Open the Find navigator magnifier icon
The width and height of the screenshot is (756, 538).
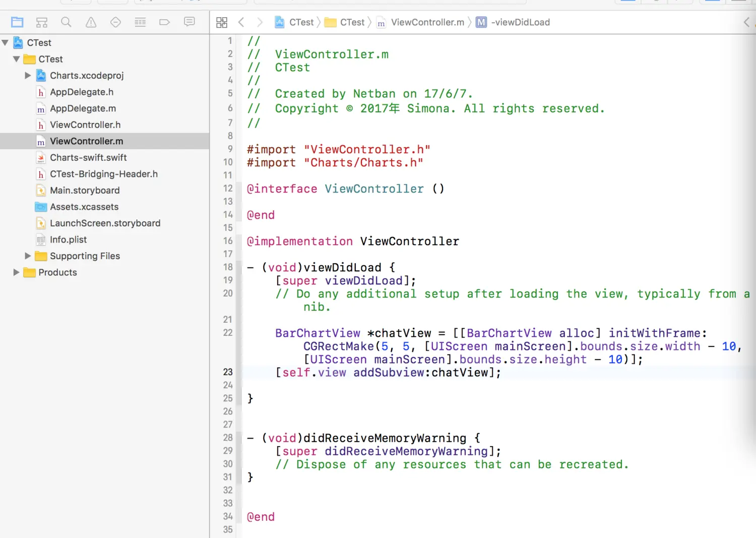pyautogui.click(x=66, y=22)
